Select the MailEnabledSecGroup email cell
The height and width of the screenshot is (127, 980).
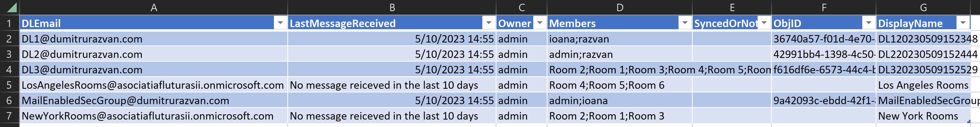click(x=154, y=100)
